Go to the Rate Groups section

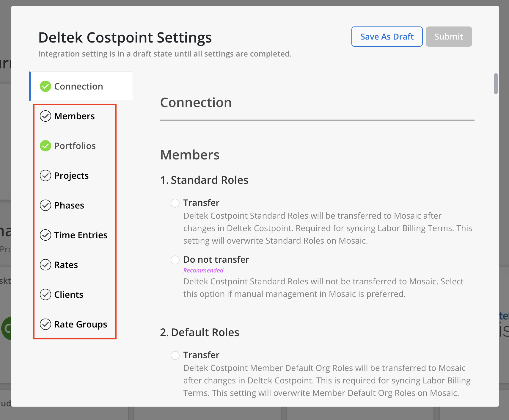(x=81, y=324)
